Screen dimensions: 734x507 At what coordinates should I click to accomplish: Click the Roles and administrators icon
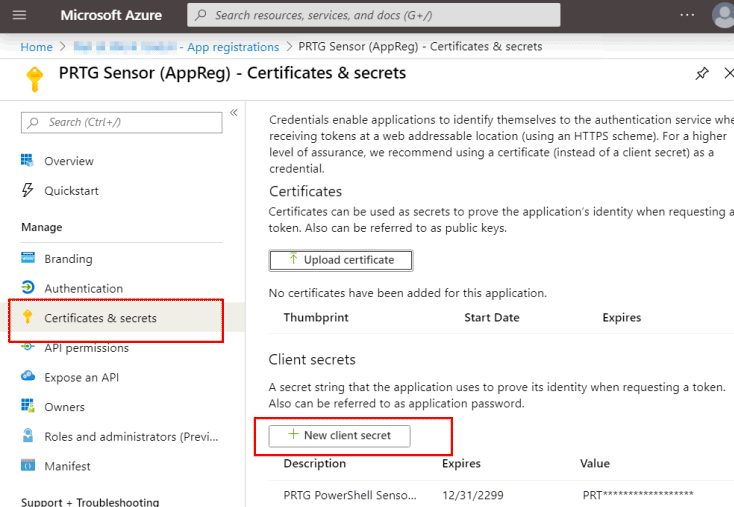[28, 435]
